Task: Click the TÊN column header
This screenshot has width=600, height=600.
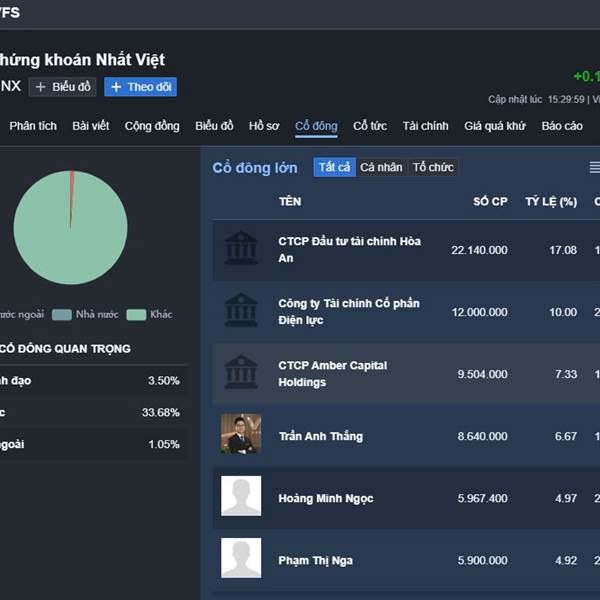Action: tap(290, 202)
